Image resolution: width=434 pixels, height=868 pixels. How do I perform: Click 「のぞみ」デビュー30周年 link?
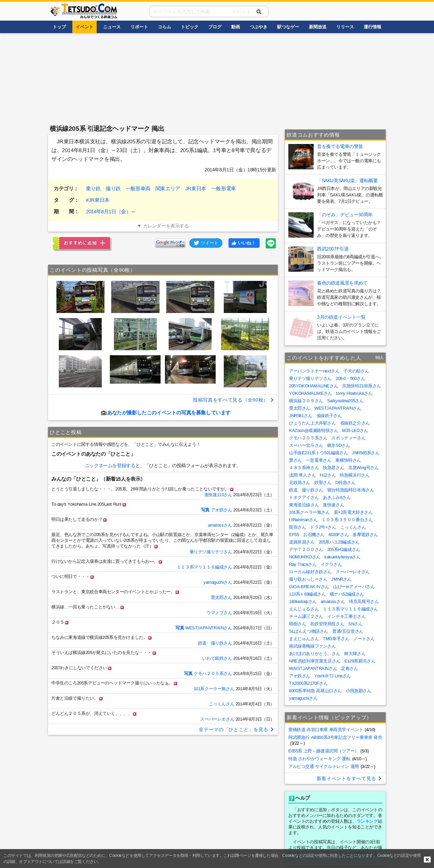345,215
